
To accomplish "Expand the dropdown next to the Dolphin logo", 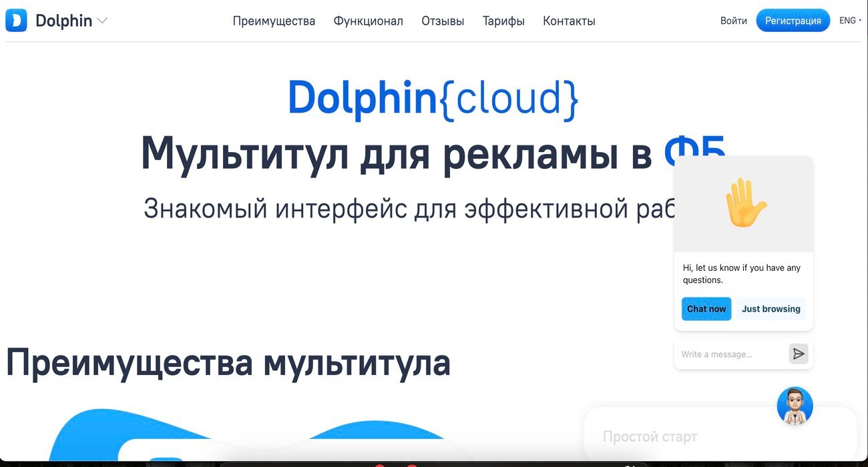I will point(103,21).
